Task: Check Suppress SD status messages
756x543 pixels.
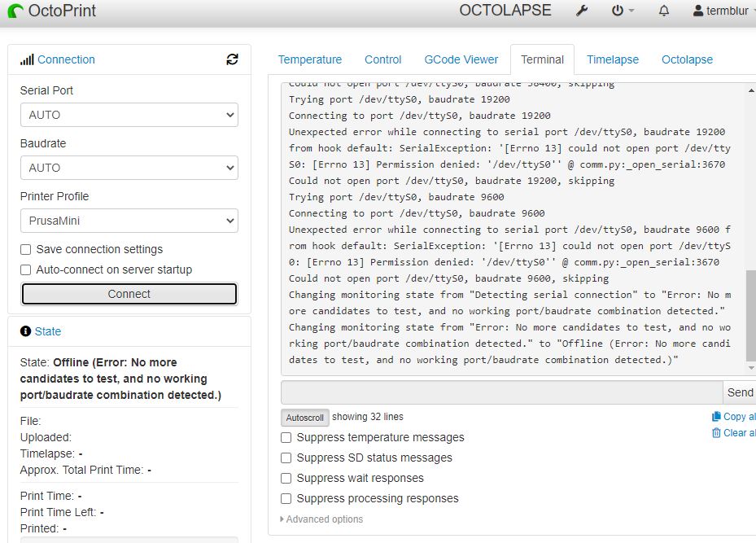Action: [x=286, y=458]
